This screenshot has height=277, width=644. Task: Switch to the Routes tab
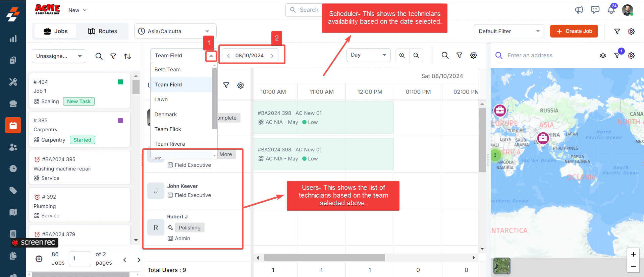(x=102, y=31)
